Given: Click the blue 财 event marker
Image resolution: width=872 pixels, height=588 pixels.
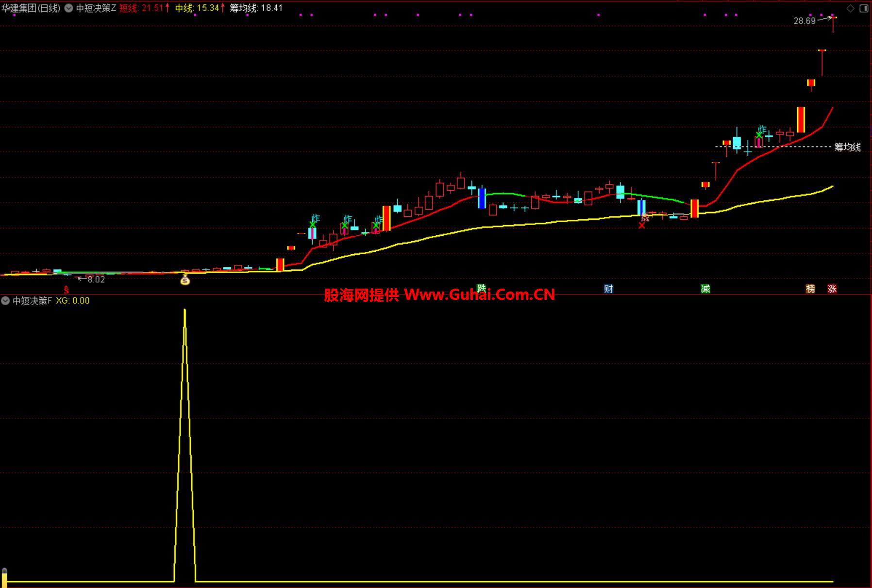Looking at the screenshot, I should 608,289.
